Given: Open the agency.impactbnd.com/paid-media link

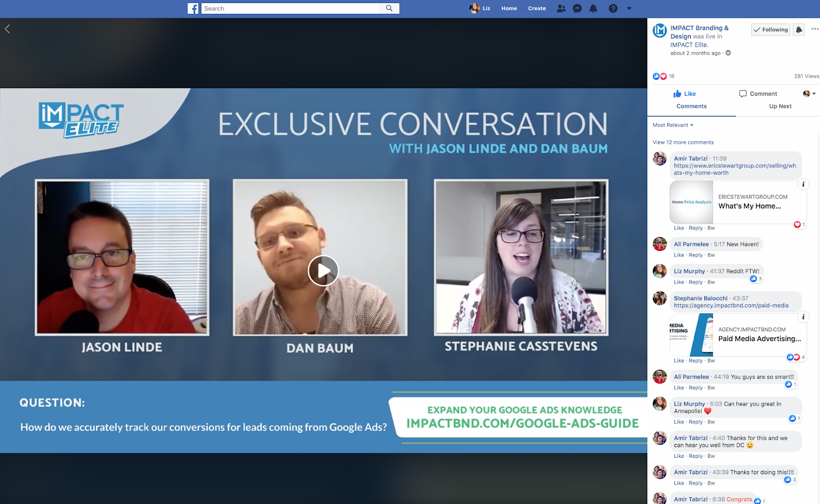Looking at the screenshot, I should pos(731,306).
